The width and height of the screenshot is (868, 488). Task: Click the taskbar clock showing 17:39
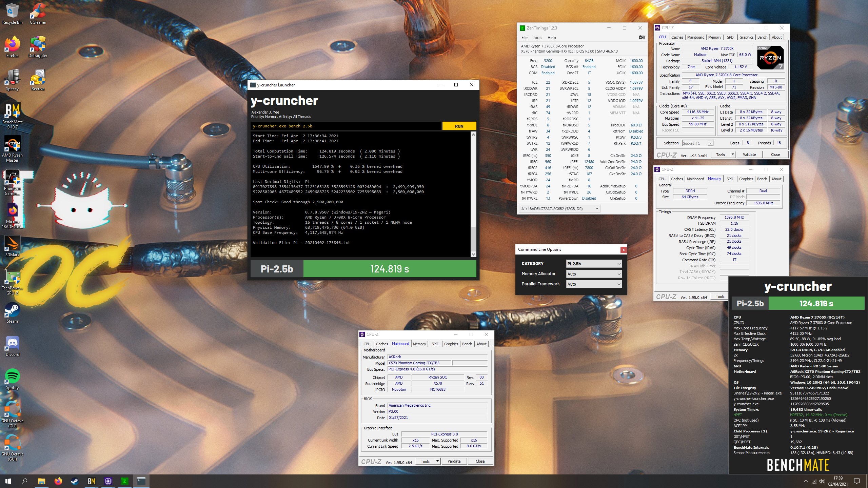[x=837, y=481]
